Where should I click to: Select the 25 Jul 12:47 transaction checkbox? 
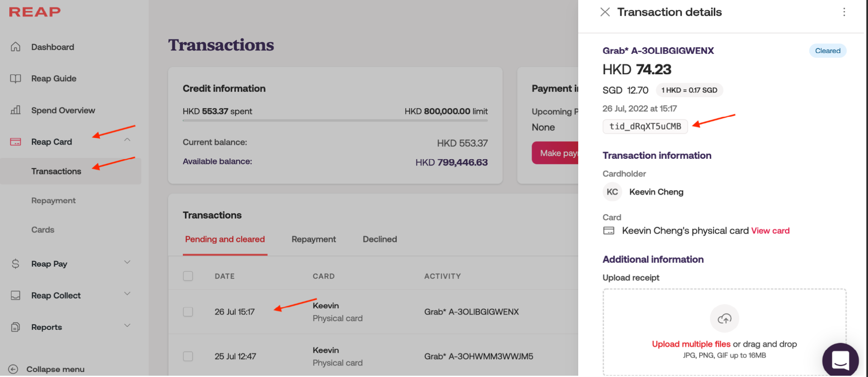click(188, 356)
